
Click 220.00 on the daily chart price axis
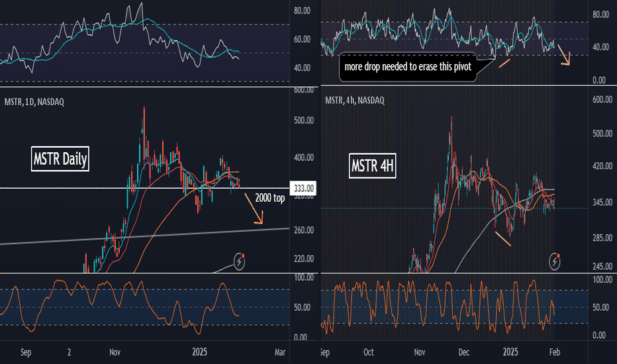tap(304, 259)
